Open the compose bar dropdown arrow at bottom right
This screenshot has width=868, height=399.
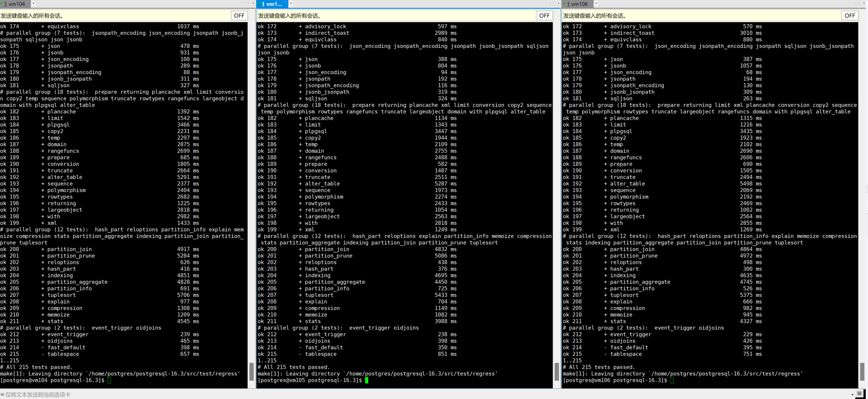coord(853,394)
